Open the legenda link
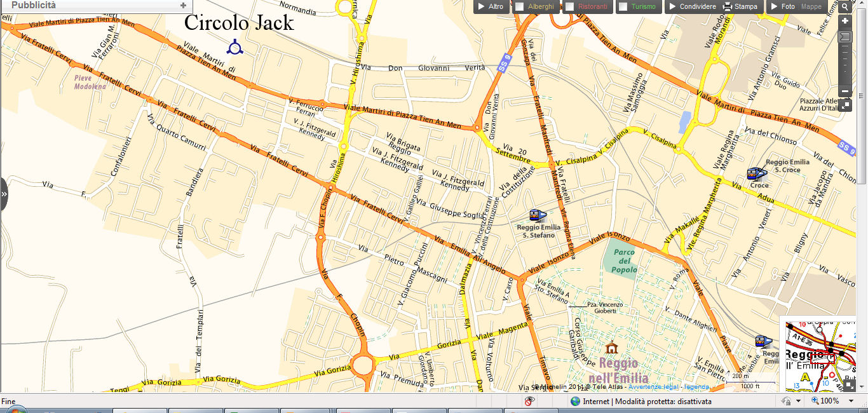 pyautogui.click(x=697, y=387)
